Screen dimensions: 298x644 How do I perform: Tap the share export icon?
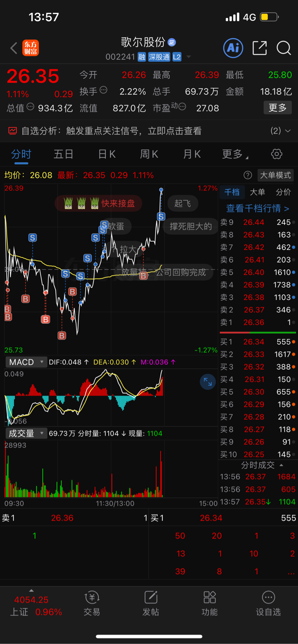(260, 48)
